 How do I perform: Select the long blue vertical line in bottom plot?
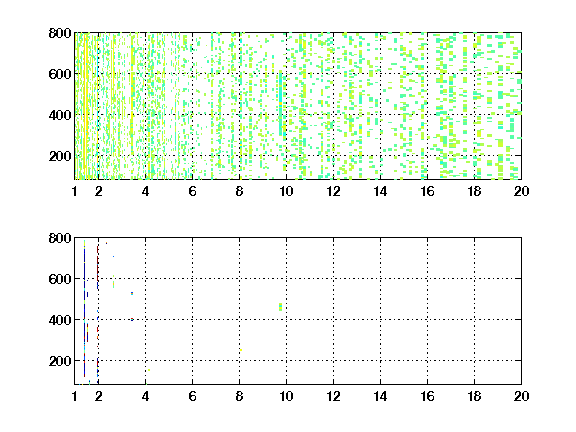(84, 309)
